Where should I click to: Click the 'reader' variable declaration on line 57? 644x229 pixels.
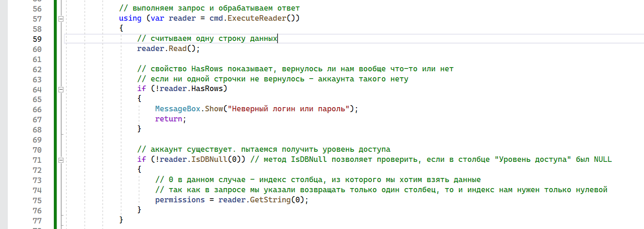[x=182, y=19]
